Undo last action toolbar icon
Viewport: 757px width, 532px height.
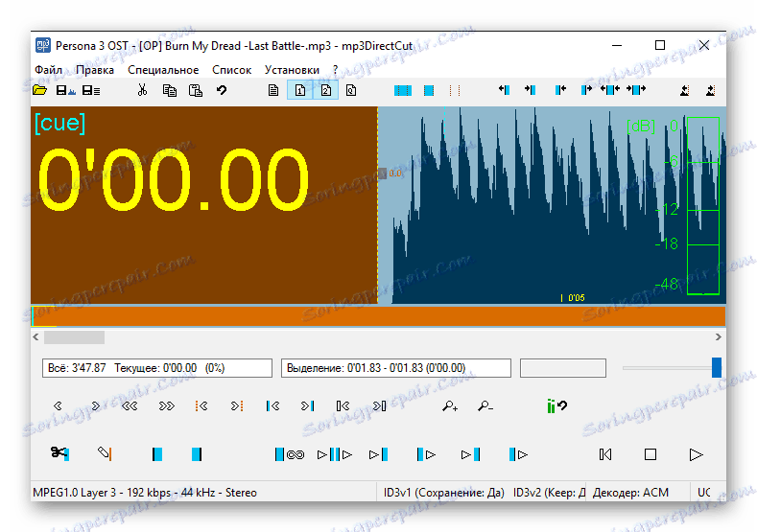[x=222, y=90]
